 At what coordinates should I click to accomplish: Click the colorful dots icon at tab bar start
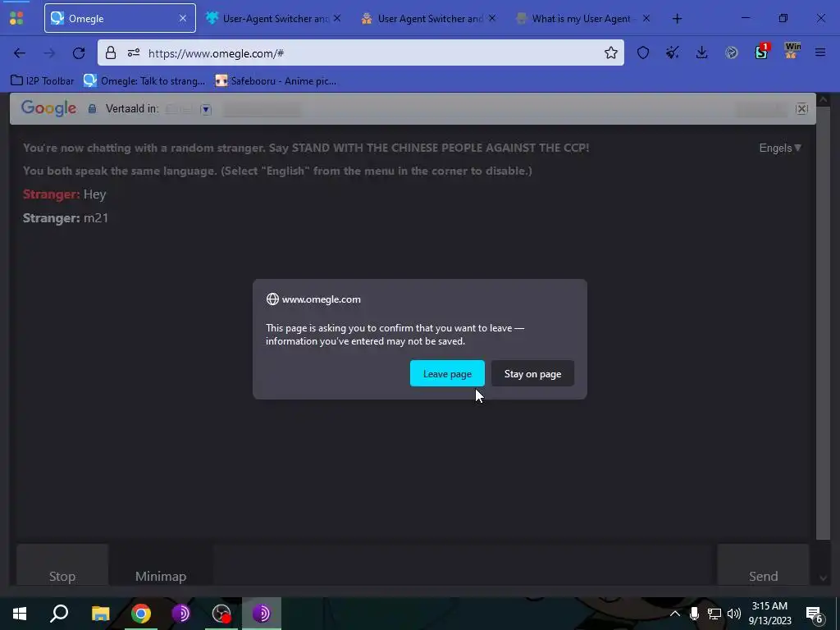(16, 18)
